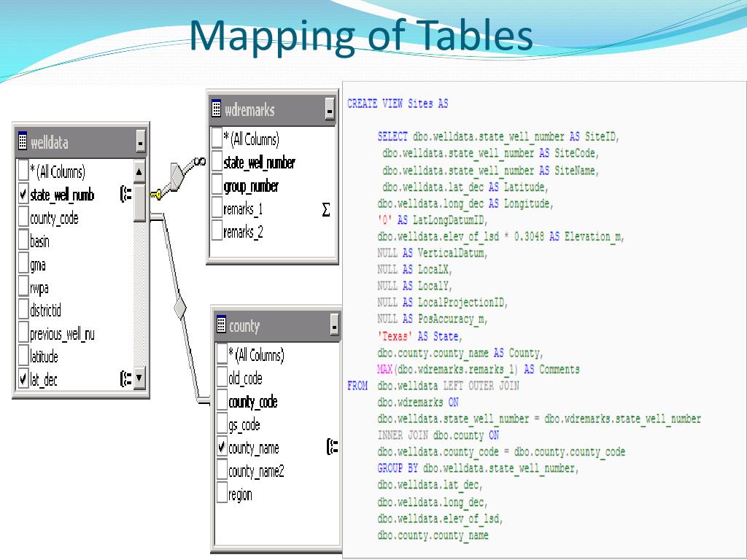Click group-by icon beside lat_dec
The height and width of the screenshot is (560, 747).
(x=125, y=378)
